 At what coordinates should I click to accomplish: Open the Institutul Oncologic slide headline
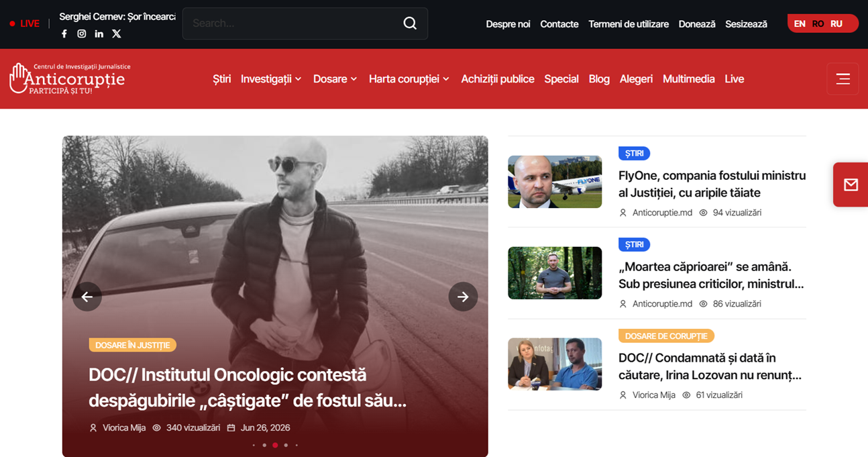[x=248, y=388]
